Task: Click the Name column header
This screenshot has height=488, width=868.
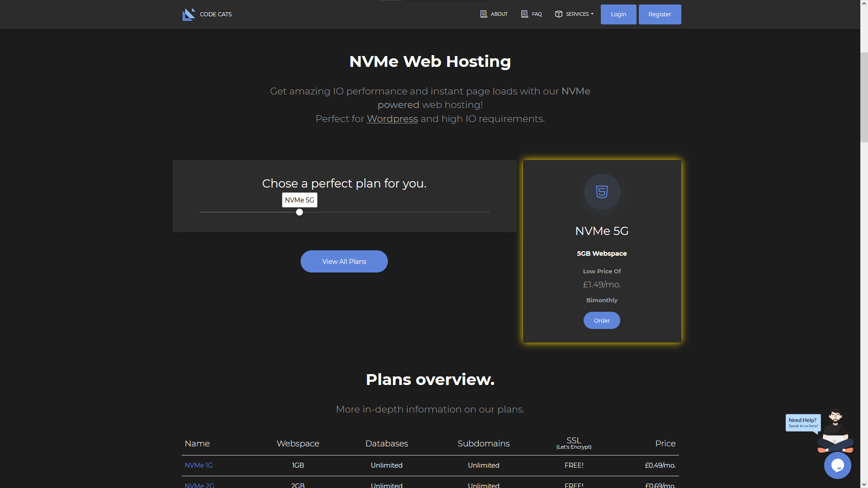Action: click(x=197, y=444)
